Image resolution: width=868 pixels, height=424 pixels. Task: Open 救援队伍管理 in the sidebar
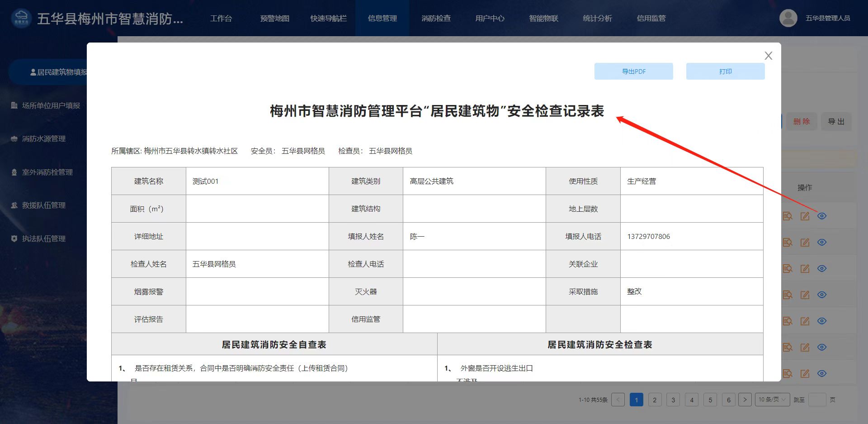44,205
